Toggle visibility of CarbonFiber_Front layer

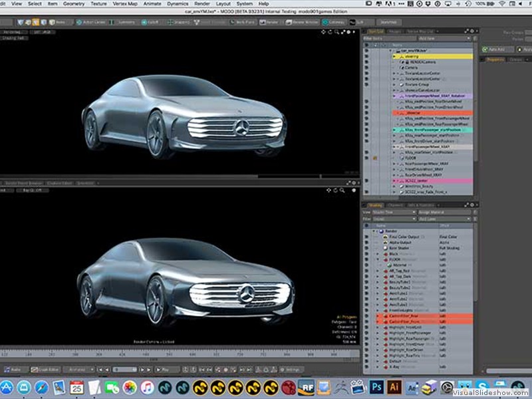(366, 322)
